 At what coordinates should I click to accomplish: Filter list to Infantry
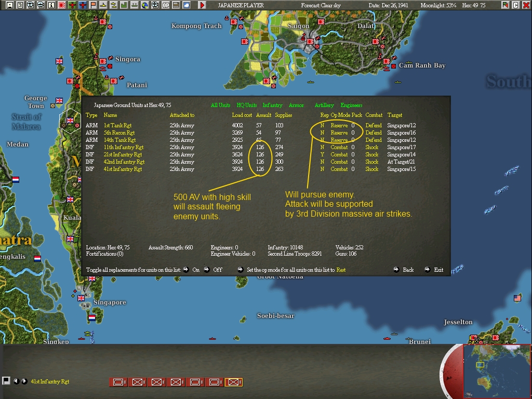tap(272, 105)
